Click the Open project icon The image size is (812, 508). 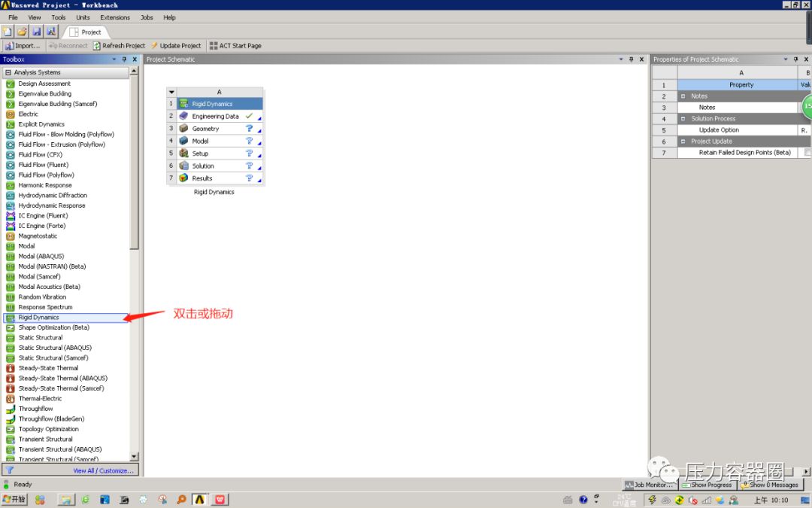click(21, 31)
